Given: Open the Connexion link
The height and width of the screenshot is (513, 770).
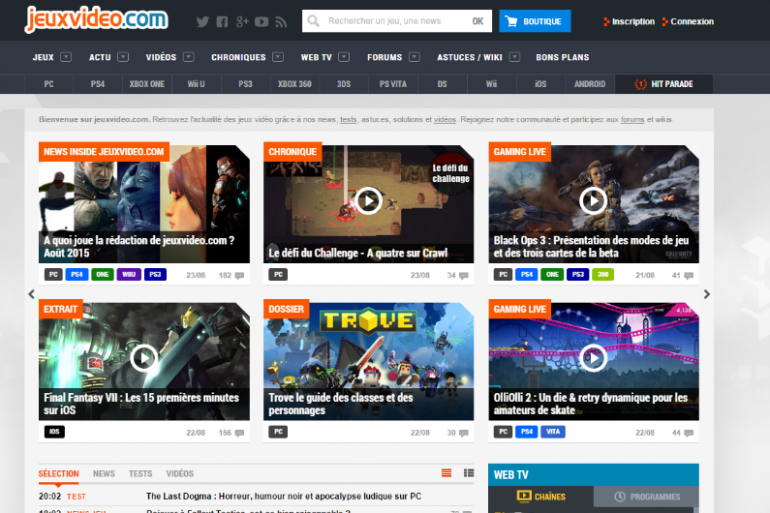Looking at the screenshot, I should click(688, 22).
